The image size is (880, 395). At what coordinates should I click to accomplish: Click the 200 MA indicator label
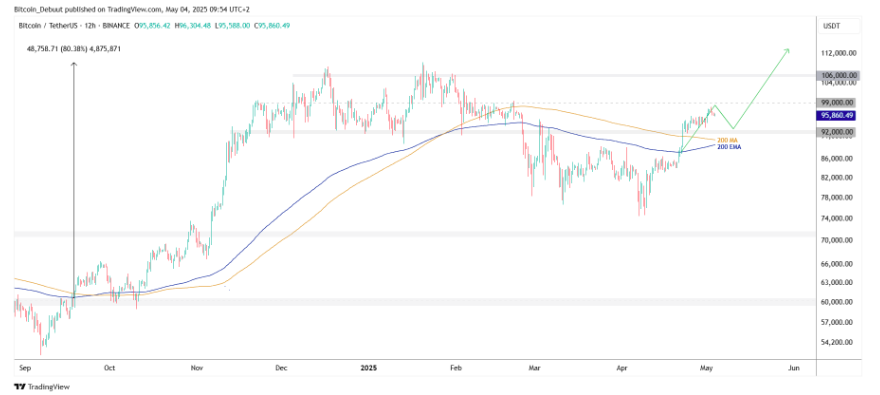[x=727, y=140]
